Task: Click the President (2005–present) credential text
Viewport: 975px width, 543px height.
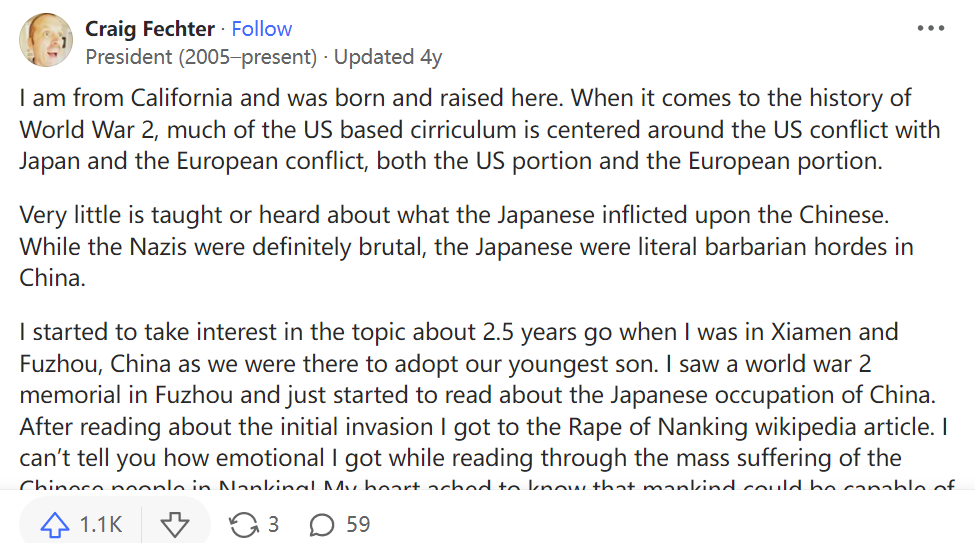Action: 201,57
